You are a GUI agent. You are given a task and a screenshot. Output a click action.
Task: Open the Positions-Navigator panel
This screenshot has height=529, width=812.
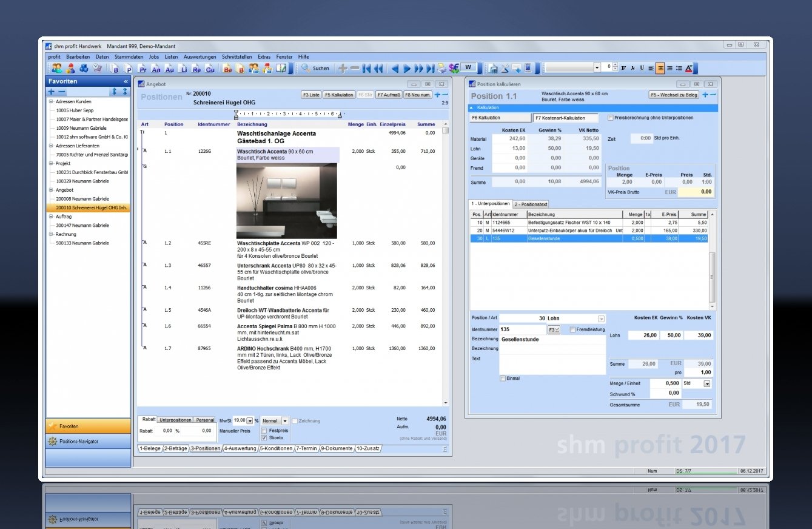88,441
